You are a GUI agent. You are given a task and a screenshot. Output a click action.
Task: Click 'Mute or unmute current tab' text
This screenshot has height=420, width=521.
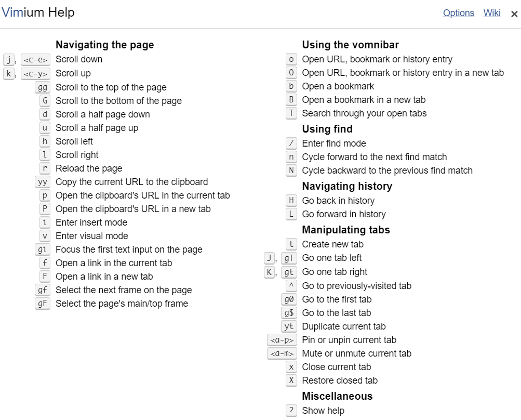pyautogui.click(x=356, y=353)
